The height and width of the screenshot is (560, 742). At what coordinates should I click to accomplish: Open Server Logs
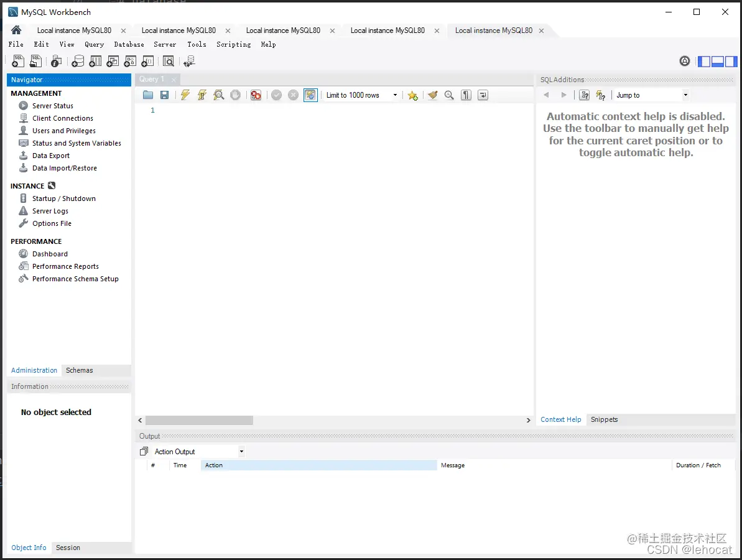point(50,211)
